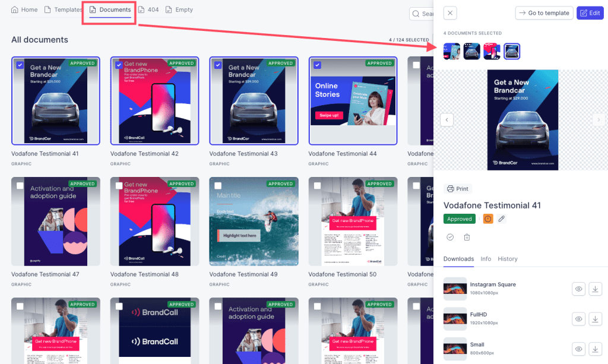Check Vodafone Testimonial 47 checkbox
The image size is (608, 364).
point(20,186)
